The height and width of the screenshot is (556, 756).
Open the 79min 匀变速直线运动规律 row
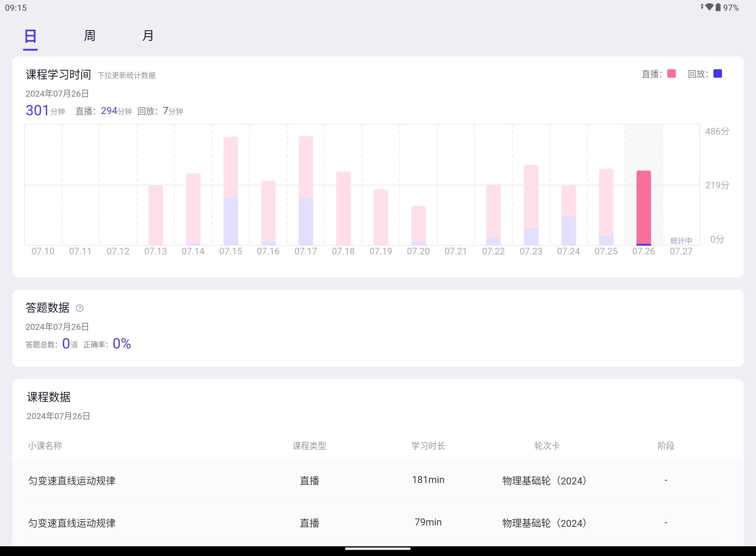(x=378, y=523)
